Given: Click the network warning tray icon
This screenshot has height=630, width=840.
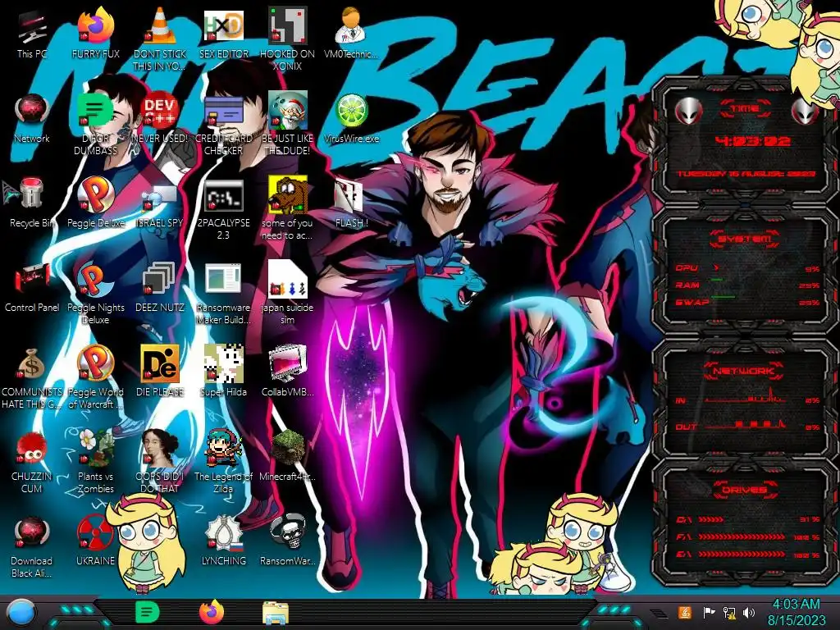Looking at the screenshot, I should (729, 612).
